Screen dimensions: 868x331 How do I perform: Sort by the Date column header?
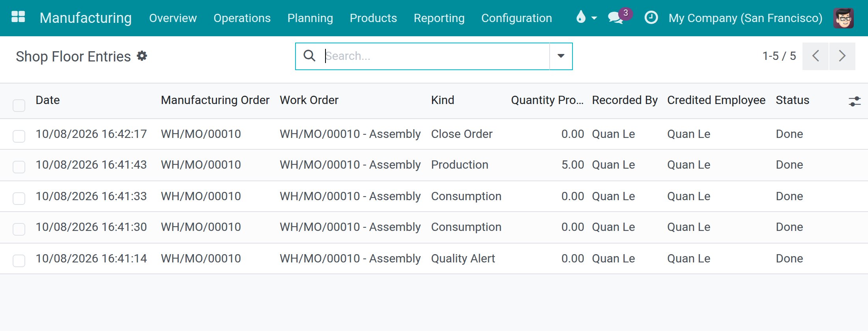(x=48, y=100)
